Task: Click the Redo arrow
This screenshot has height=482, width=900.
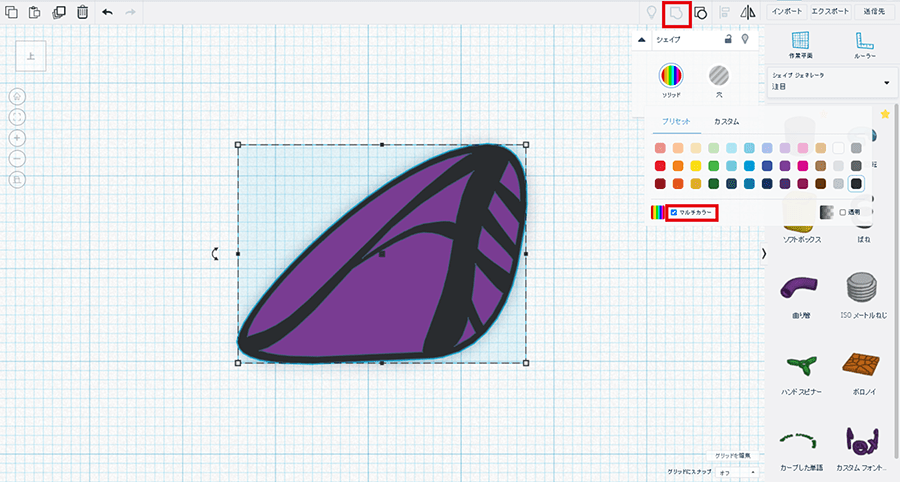Action: tap(130, 12)
